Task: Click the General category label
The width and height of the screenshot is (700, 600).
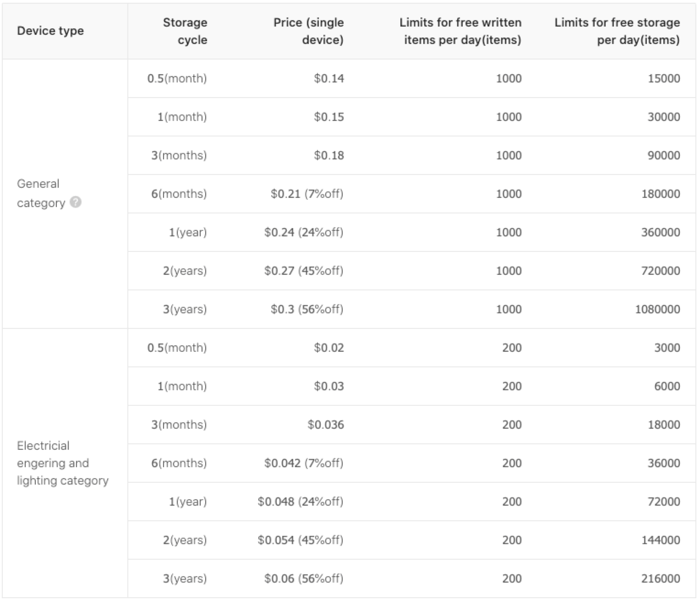Action: (x=40, y=193)
